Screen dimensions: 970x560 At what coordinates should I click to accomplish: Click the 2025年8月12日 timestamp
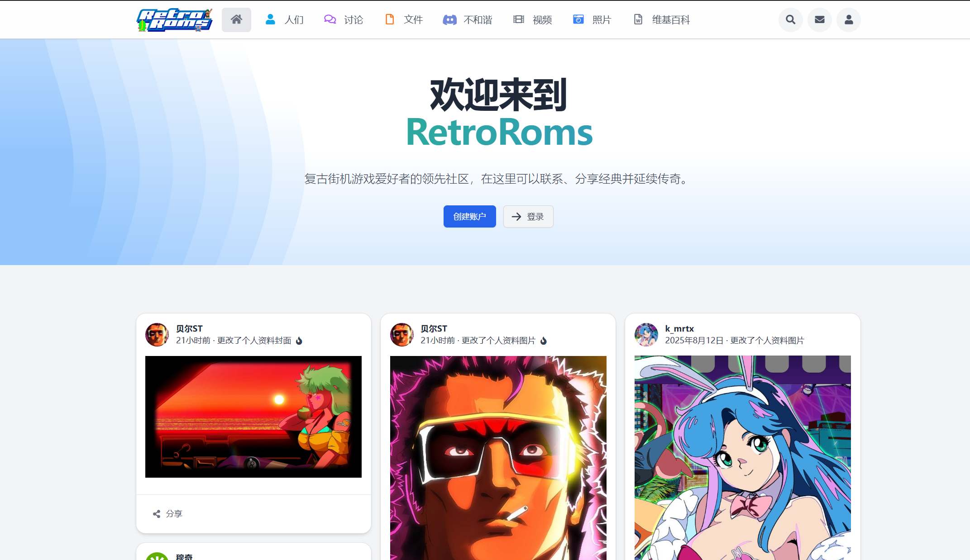click(x=694, y=341)
